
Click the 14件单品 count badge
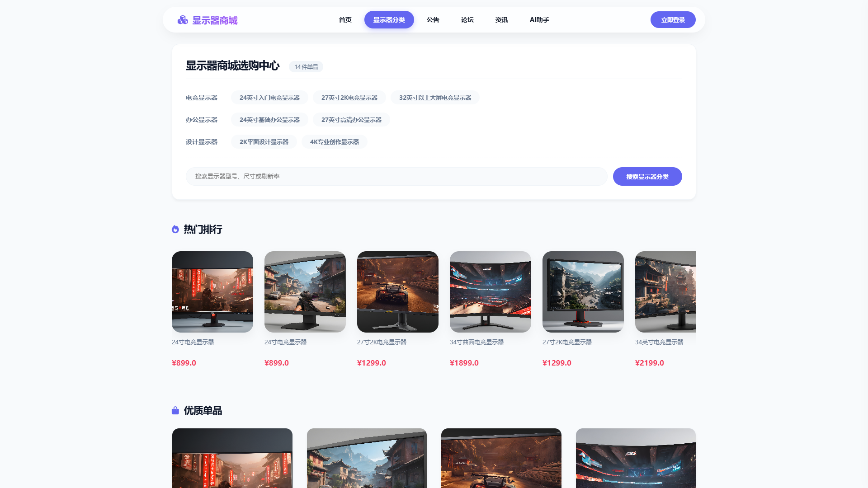point(306,67)
